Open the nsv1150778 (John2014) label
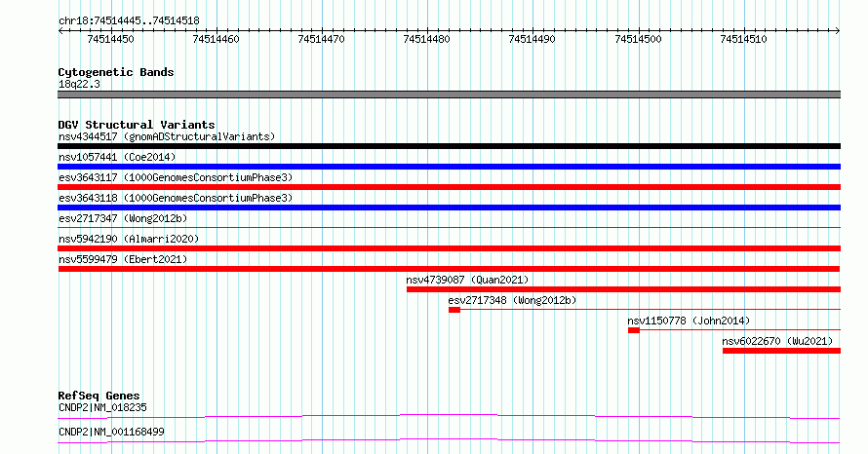868x454 pixels. pos(689,321)
